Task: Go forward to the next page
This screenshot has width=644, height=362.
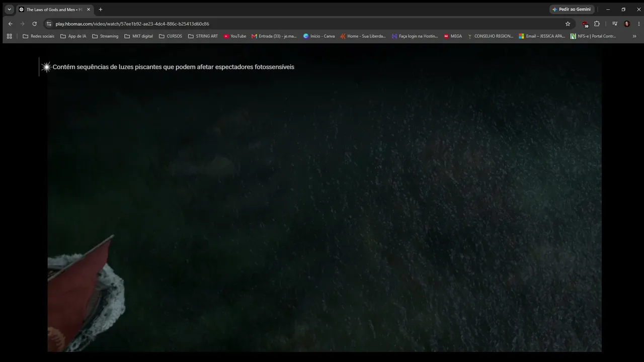Action: (x=22, y=24)
